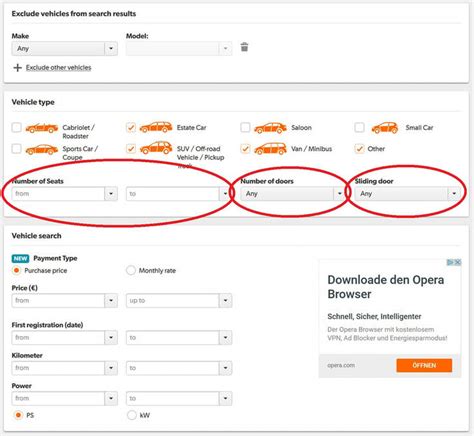Click the Exclude other vehicles link
This screenshot has height=436, width=474.
pos(58,68)
